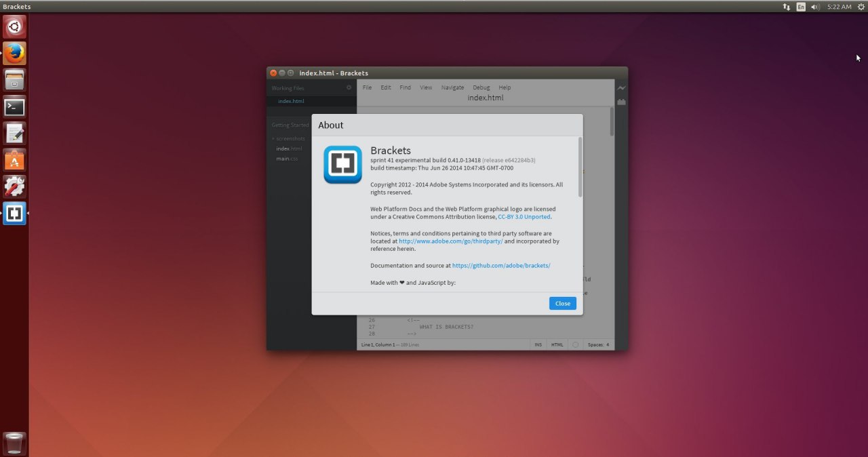The image size is (868, 457).
Task: Open the Trash from the dock
Action: point(14,443)
